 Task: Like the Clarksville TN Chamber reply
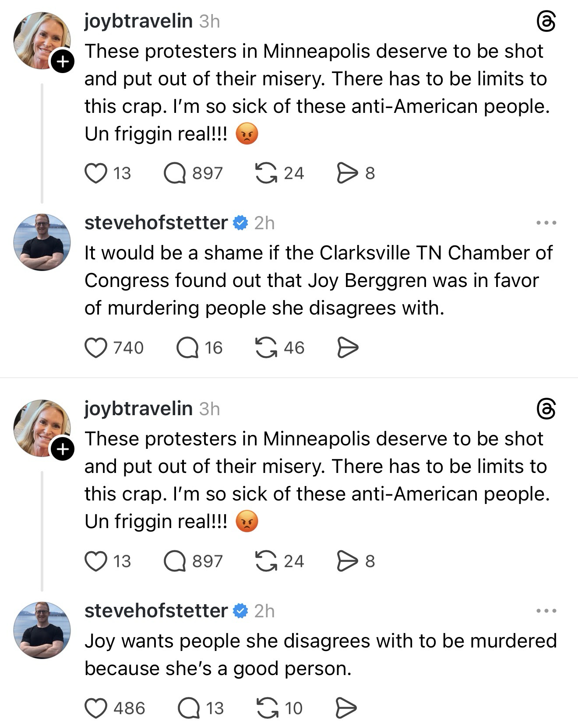pyautogui.click(x=96, y=348)
